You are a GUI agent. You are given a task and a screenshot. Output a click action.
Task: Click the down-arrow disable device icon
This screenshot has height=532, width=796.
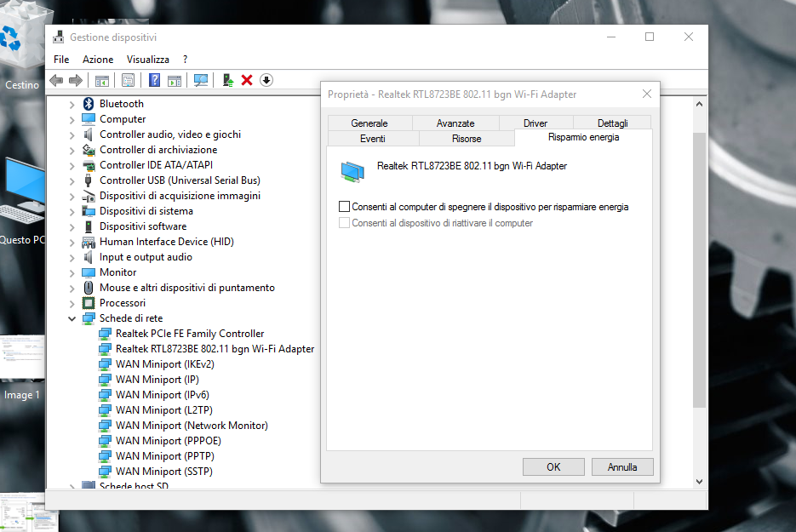click(x=266, y=80)
